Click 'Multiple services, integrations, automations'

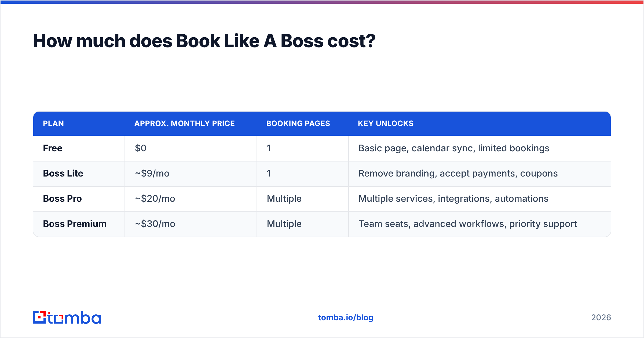(453, 199)
